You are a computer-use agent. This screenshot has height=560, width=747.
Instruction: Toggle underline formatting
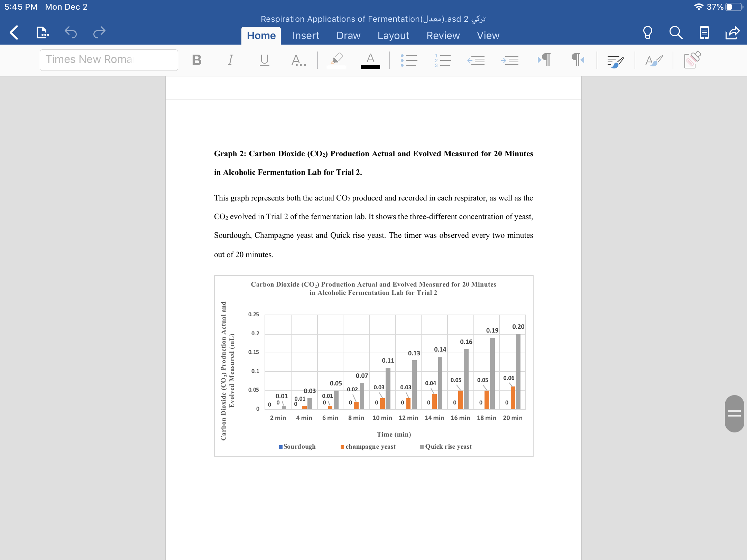pos(264,60)
